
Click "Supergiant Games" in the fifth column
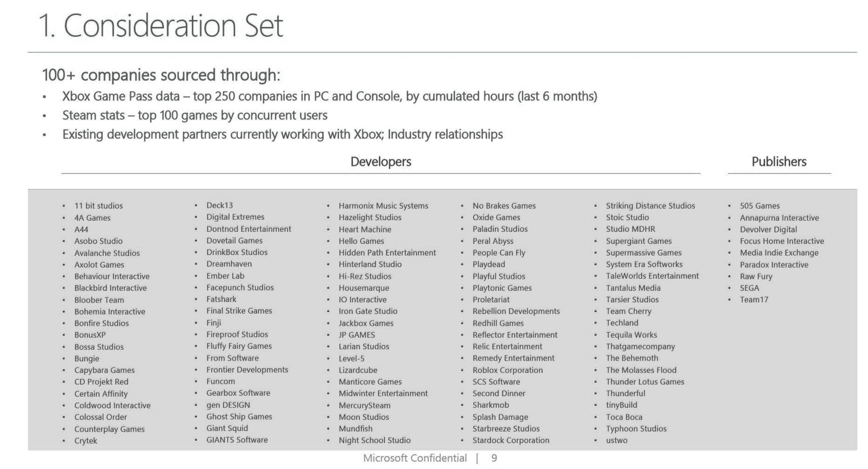coord(639,241)
